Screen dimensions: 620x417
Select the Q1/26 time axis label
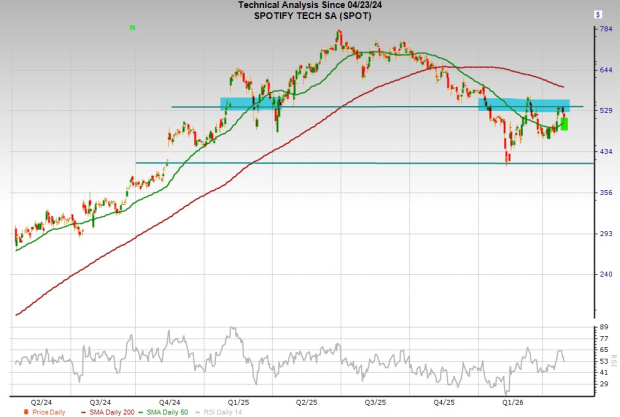coord(513,400)
